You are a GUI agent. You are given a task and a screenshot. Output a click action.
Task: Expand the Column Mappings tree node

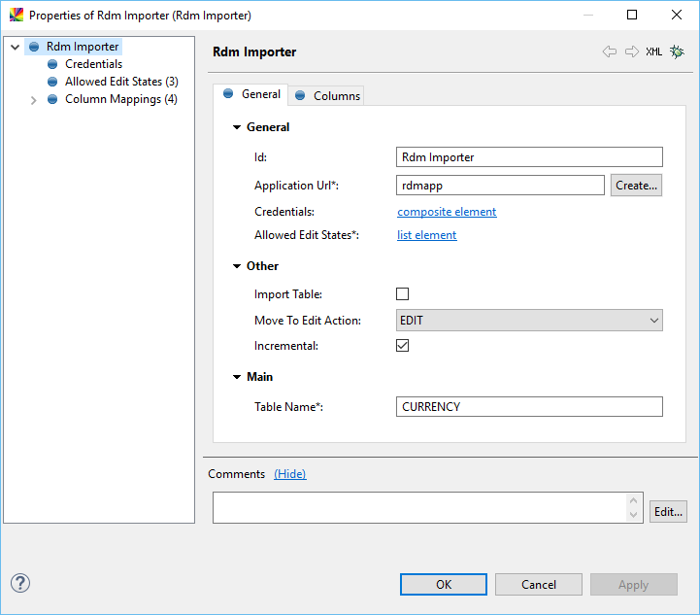[x=34, y=100]
